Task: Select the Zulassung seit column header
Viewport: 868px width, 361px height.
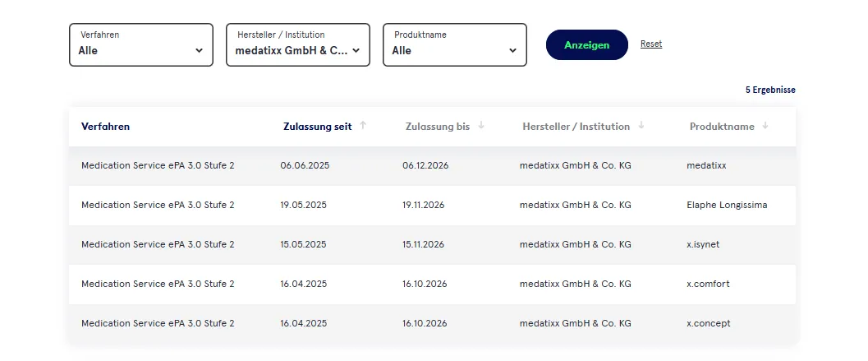Action: 317,127
